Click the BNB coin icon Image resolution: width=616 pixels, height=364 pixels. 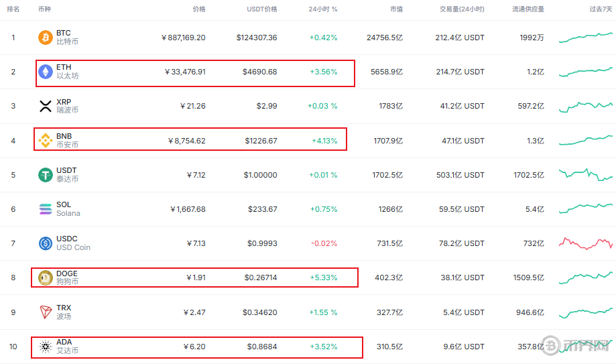46,140
